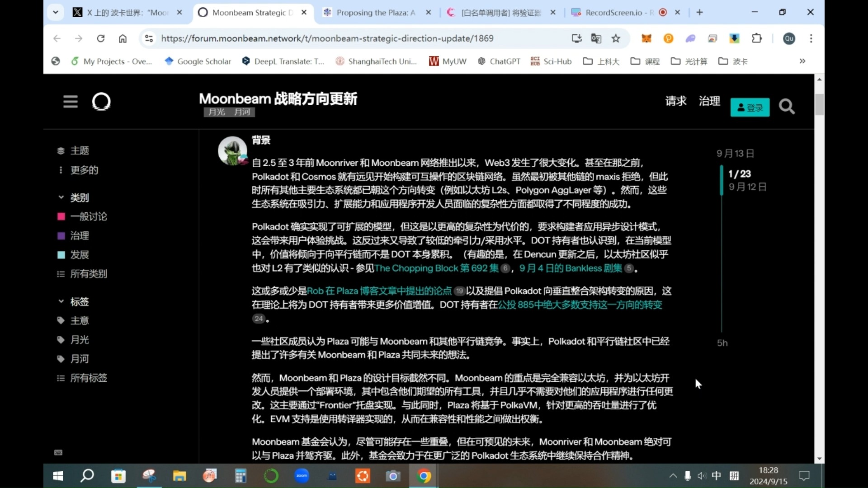Image resolution: width=868 pixels, height=488 pixels.
Task: Click the 登录 login button
Action: point(750,108)
